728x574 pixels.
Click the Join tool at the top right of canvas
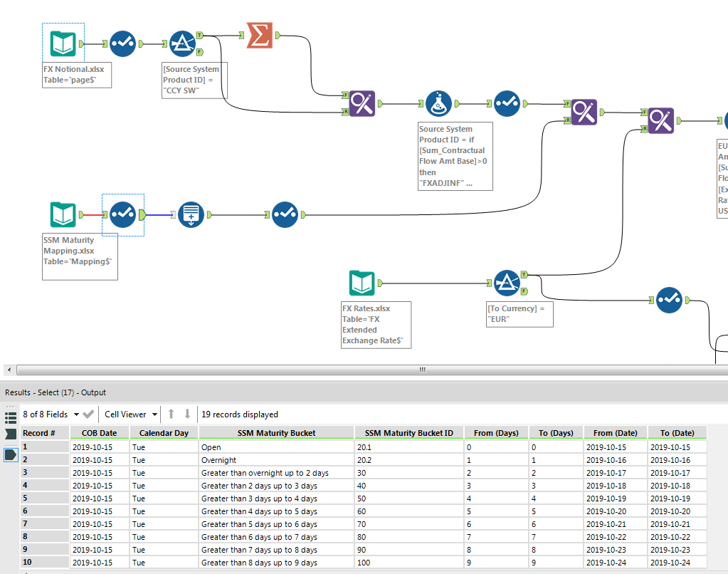[660, 120]
